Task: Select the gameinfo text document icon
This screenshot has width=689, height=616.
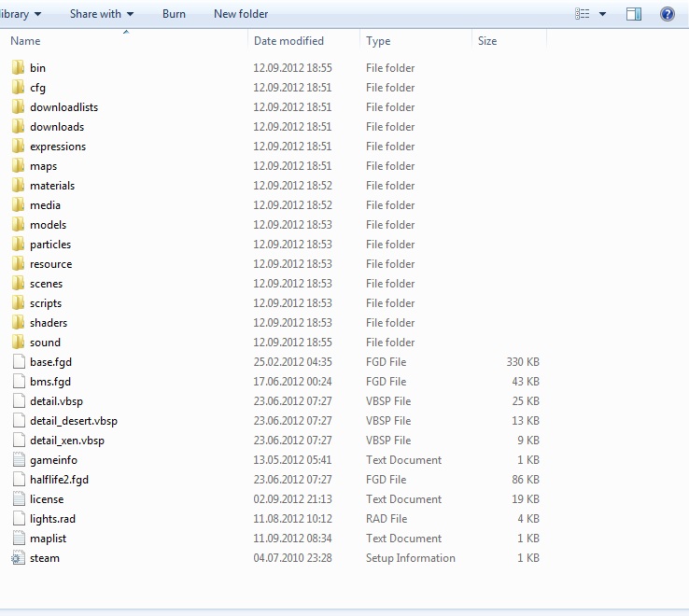Action: point(19,460)
